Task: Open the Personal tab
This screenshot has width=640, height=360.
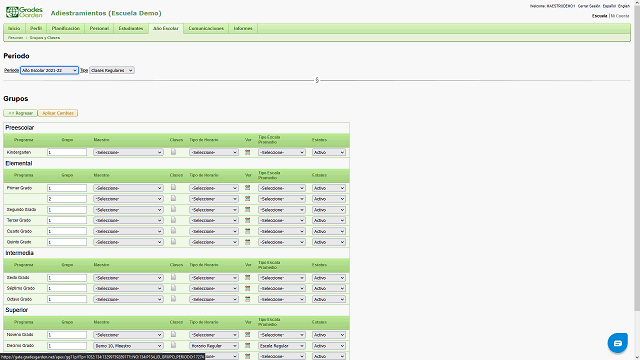Action: click(x=99, y=29)
